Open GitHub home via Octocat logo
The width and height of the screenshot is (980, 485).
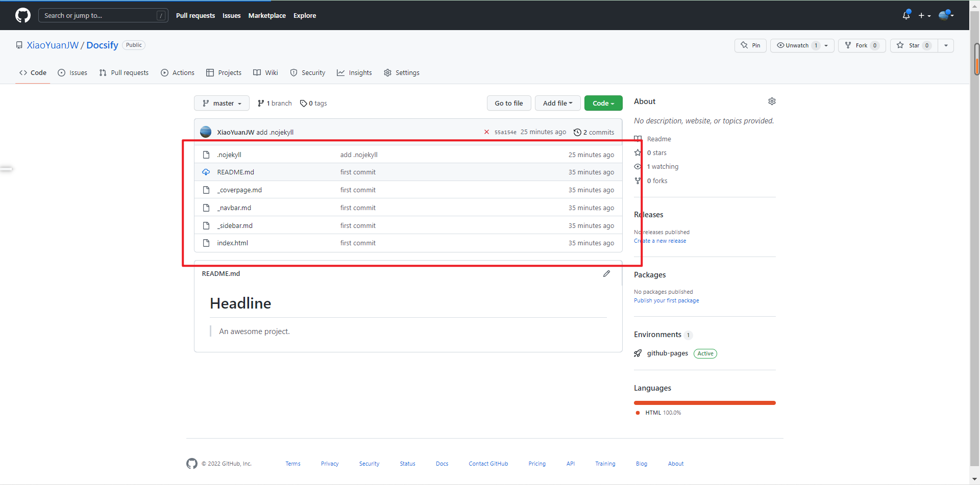point(23,15)
